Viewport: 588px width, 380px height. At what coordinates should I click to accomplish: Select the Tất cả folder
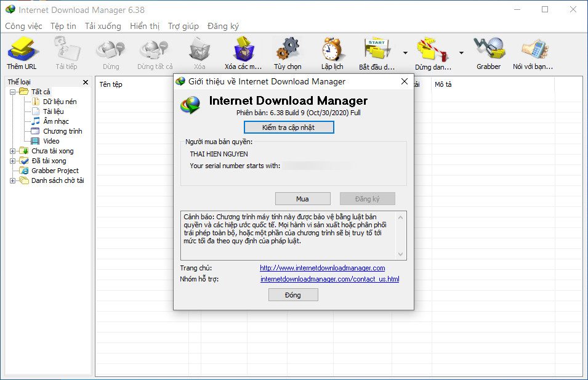pyautogui.click(x=41, y=92)
